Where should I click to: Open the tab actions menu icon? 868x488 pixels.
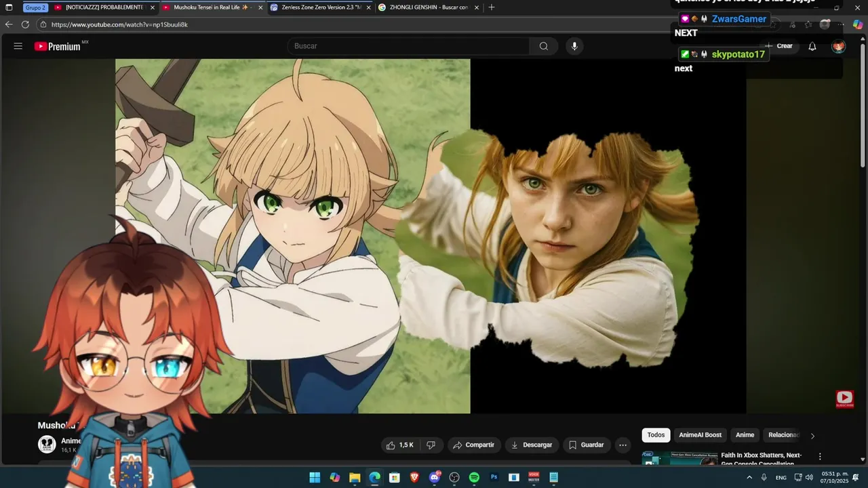click(x=9, y=7)
